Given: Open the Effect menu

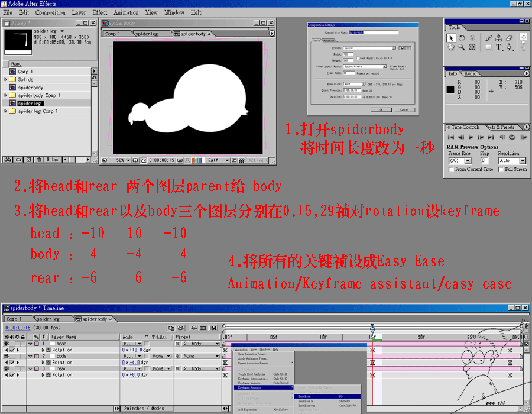Looking at the screenshot, I should pyautogui.click(x=100, y=12).
